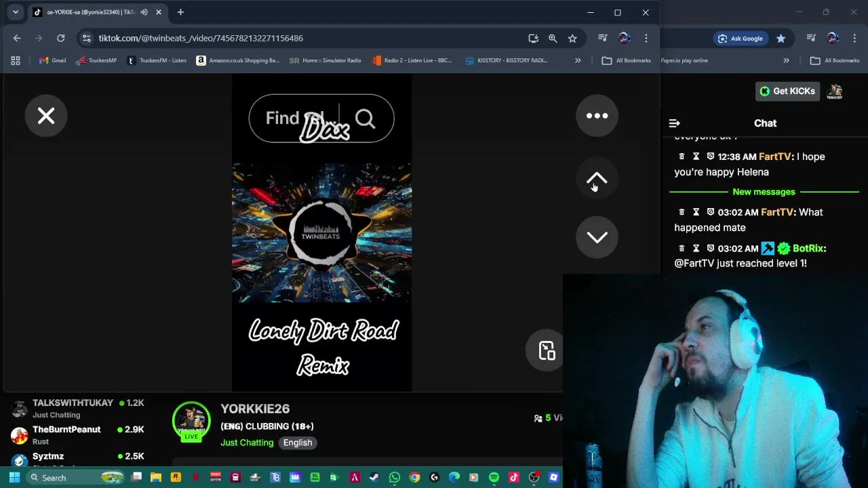
Task: Delete FartTV's 'What happened mate' message
Action: [x=682, y=212]
